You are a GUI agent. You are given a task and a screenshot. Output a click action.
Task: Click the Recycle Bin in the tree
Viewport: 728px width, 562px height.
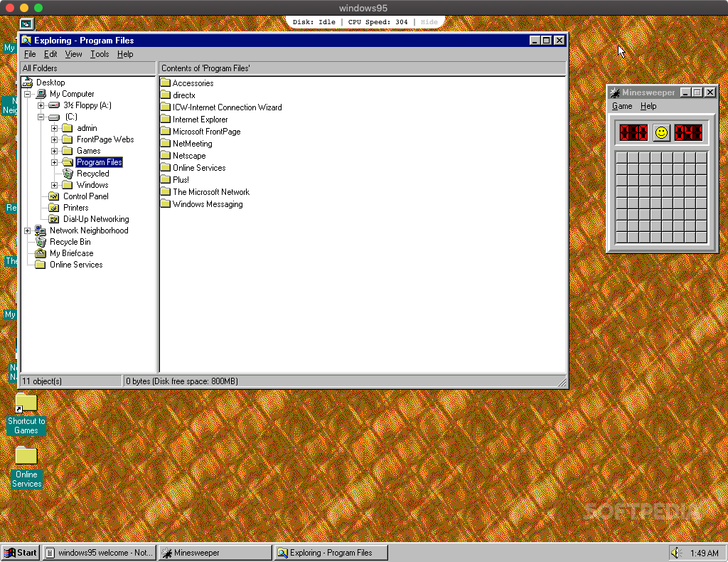pos(71,241)
